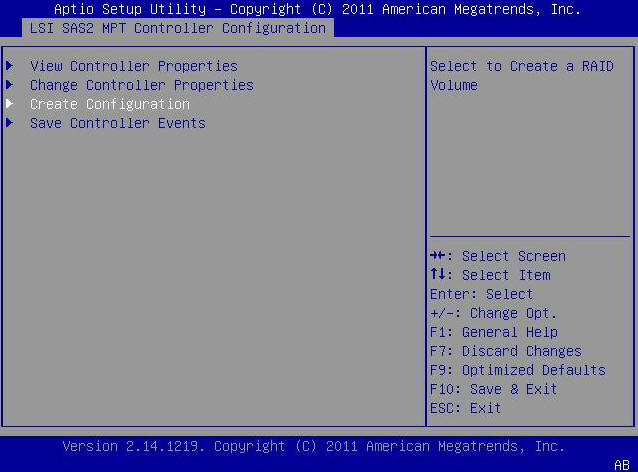Screen dimensions: 638x472
Task: Click the left-right arrows Select Screen icon
Action: click(438, 256)
